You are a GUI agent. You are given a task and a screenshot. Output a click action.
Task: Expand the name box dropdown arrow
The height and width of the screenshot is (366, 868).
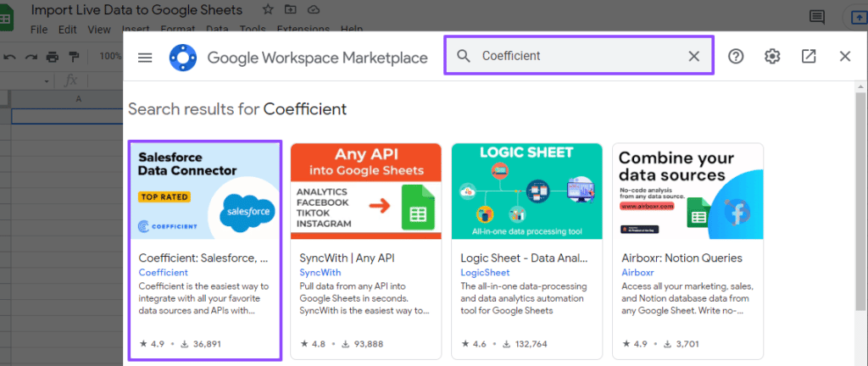47,81
